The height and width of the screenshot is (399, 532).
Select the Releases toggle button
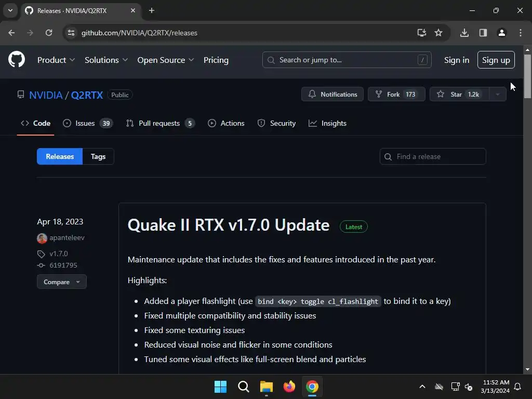pyautogui.click(x=60, y=156)
